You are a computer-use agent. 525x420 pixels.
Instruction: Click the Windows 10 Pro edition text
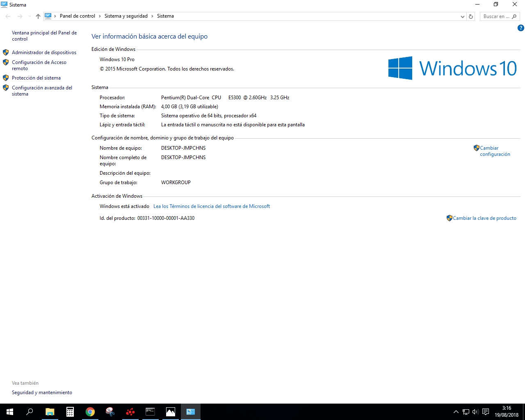(117, 59)
